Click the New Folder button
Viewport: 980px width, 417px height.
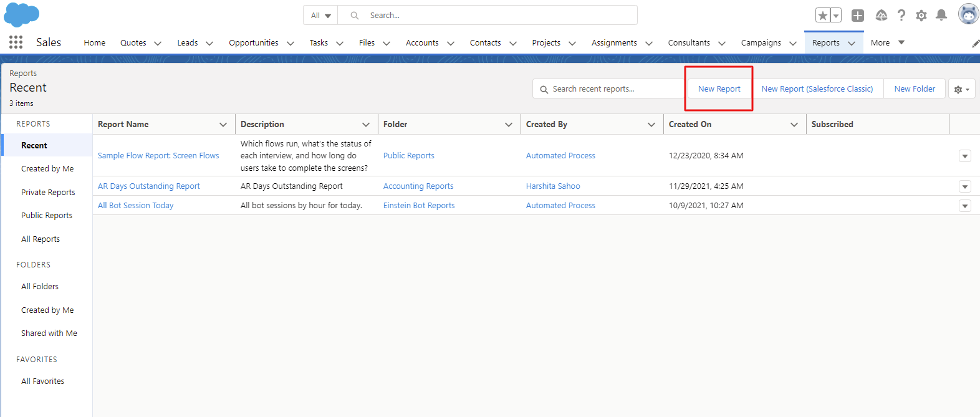[x=915, y=89]
